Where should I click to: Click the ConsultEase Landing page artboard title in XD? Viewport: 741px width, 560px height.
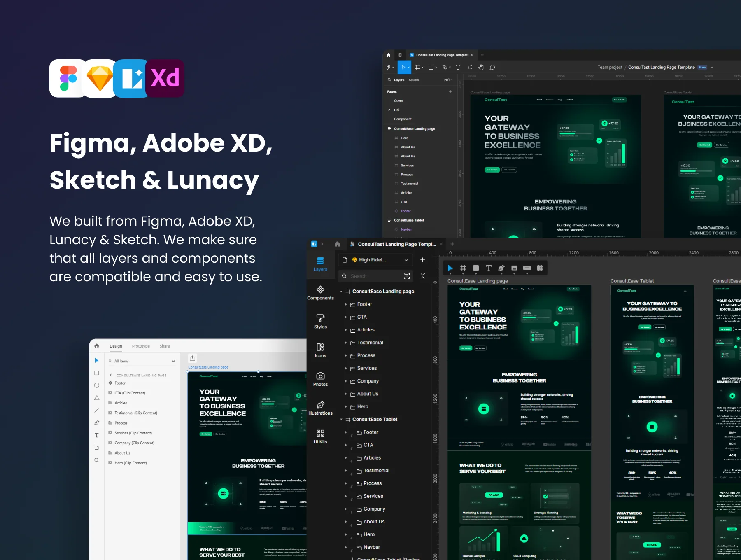[x=208, y=367]
